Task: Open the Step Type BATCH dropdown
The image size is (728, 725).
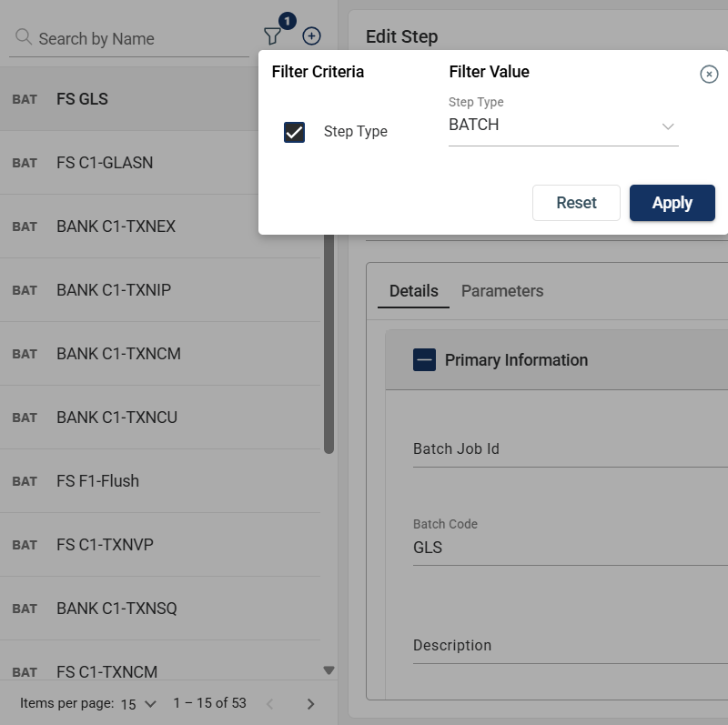Action: click(x=563, y=126)
